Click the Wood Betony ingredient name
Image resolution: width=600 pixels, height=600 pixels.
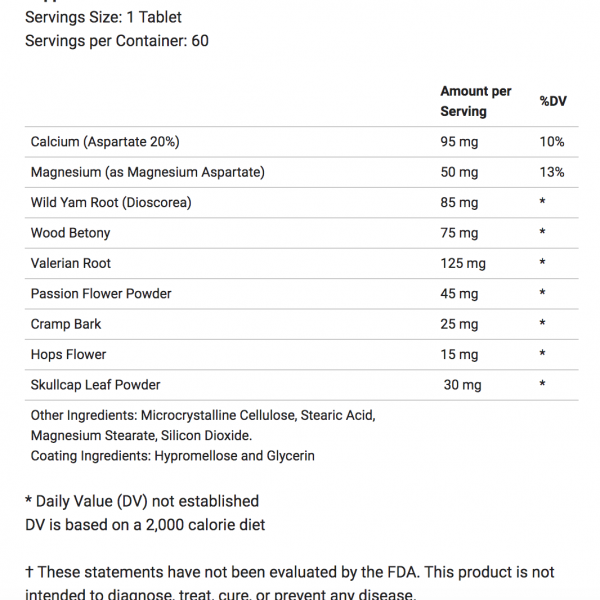point(70,233)
